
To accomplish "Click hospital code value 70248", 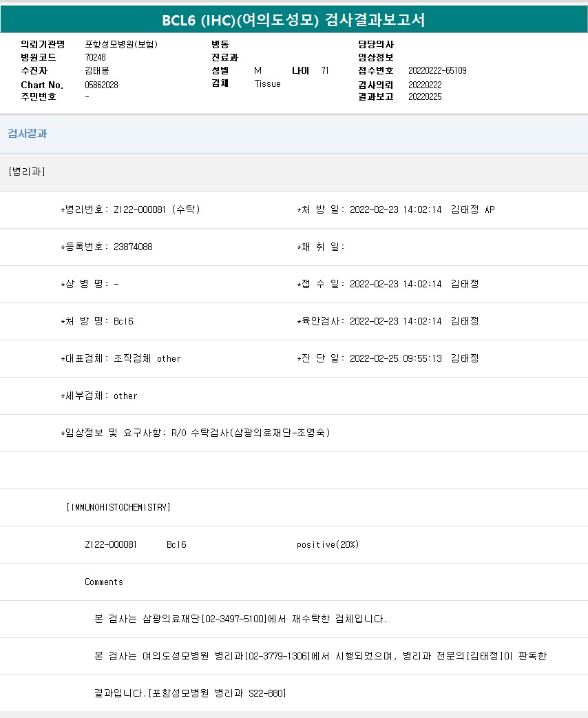I will [95, 57].
